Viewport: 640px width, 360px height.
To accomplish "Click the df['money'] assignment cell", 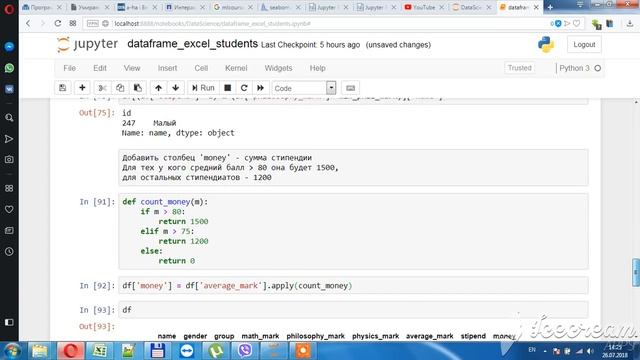I will pos(353,285).
